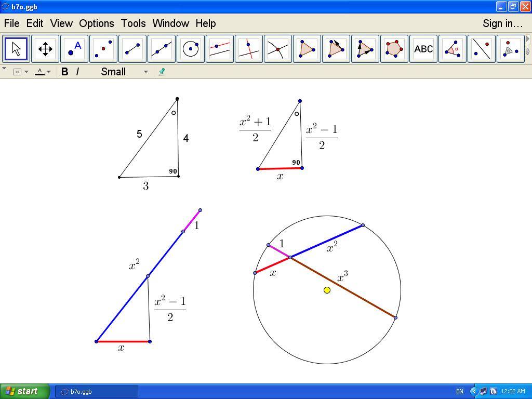Select the Regular Polygon tool
Viewport: 532px width, 399px height.
[394, 49]
